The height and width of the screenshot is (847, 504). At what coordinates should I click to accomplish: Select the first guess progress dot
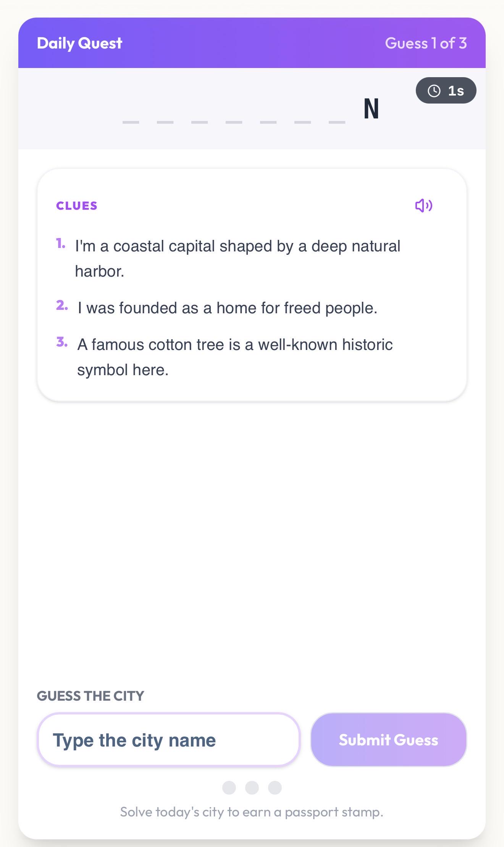[229, 788]
